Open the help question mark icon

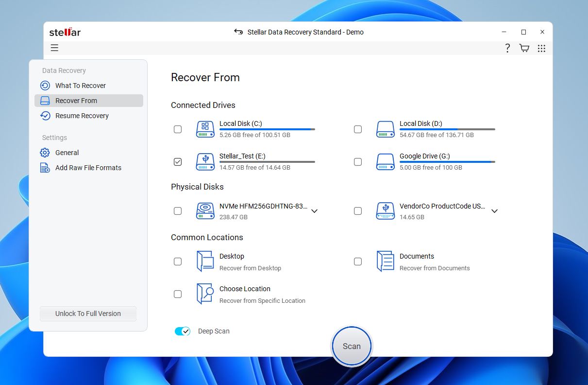(507, 48)
